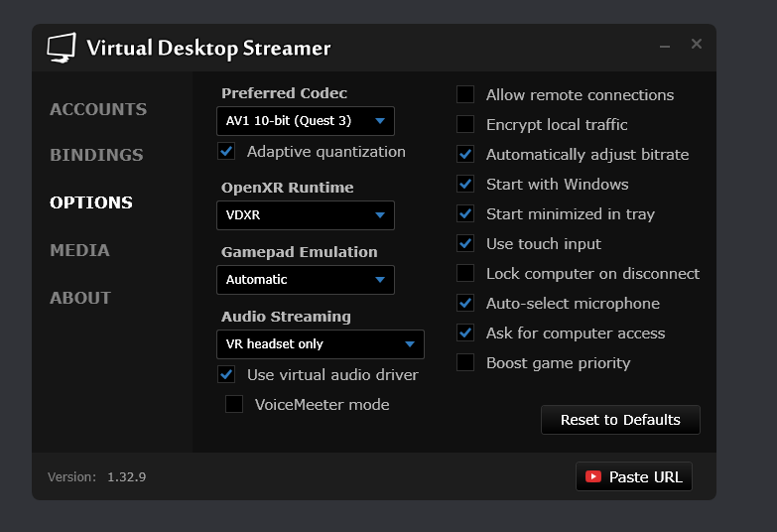Minimize the Virtual Desktop Streamer window
The image size is (777, 532).
(x=665, y=46)
